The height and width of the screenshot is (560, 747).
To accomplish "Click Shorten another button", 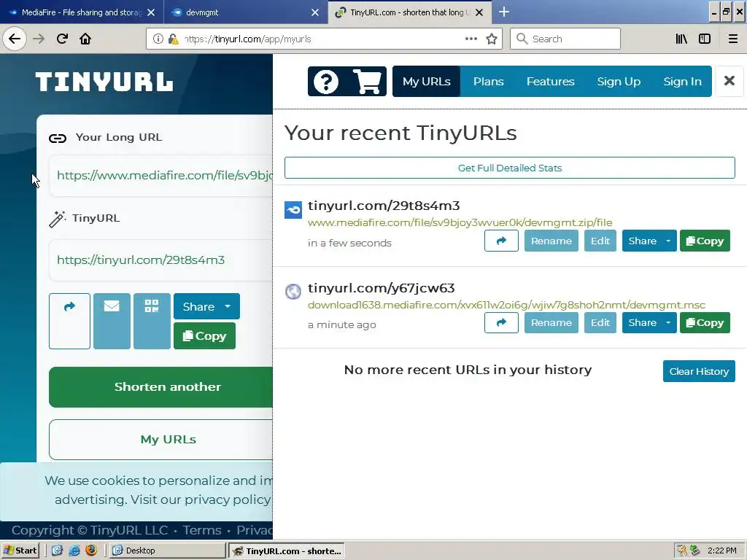I will pyautogui.click(x=161, y=386).
